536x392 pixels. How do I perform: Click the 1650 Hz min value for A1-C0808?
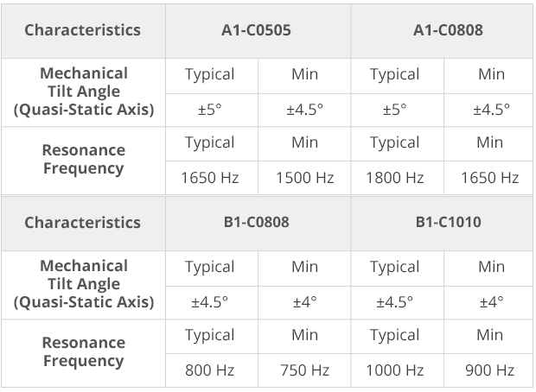(x=488, y=178)
